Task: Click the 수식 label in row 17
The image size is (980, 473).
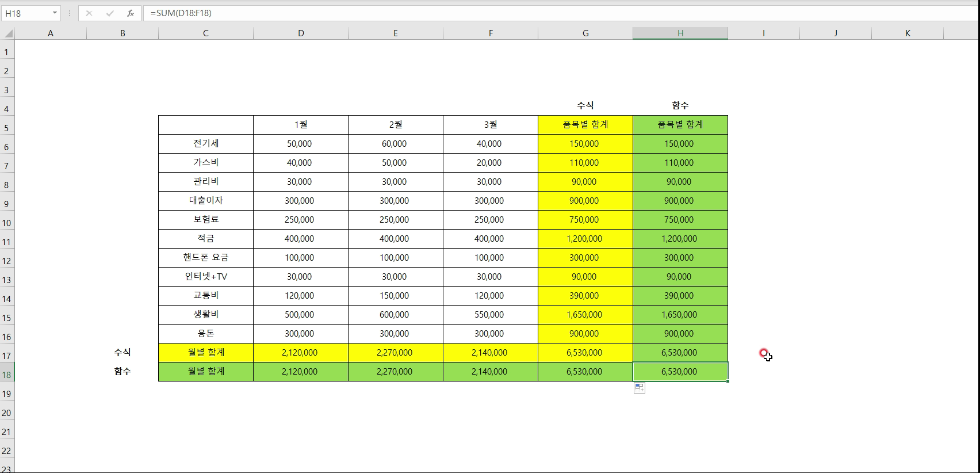Action: coord(122,353)
